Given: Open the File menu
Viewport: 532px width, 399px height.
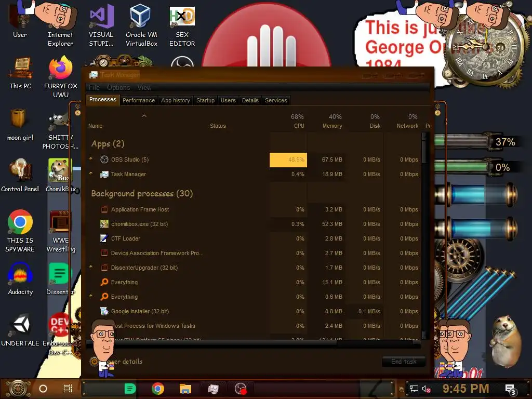Looking at the screenshot, I should (x=94, y=87).
